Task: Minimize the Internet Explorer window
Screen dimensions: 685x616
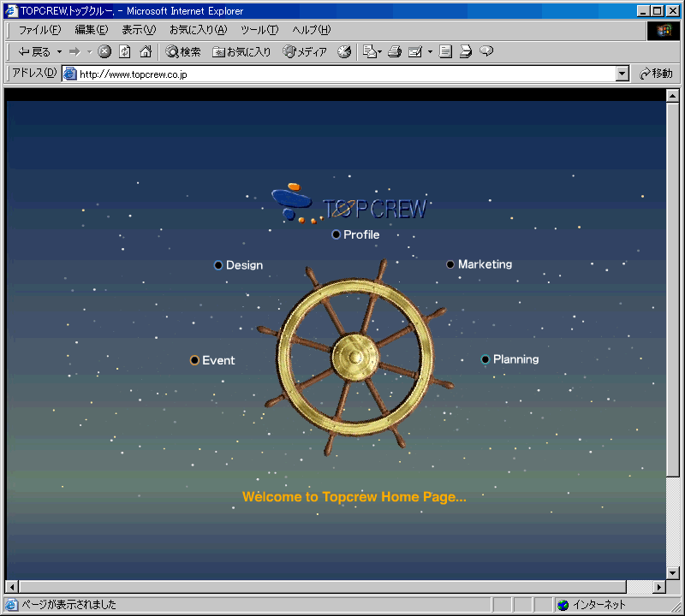Action: point(643,10)
